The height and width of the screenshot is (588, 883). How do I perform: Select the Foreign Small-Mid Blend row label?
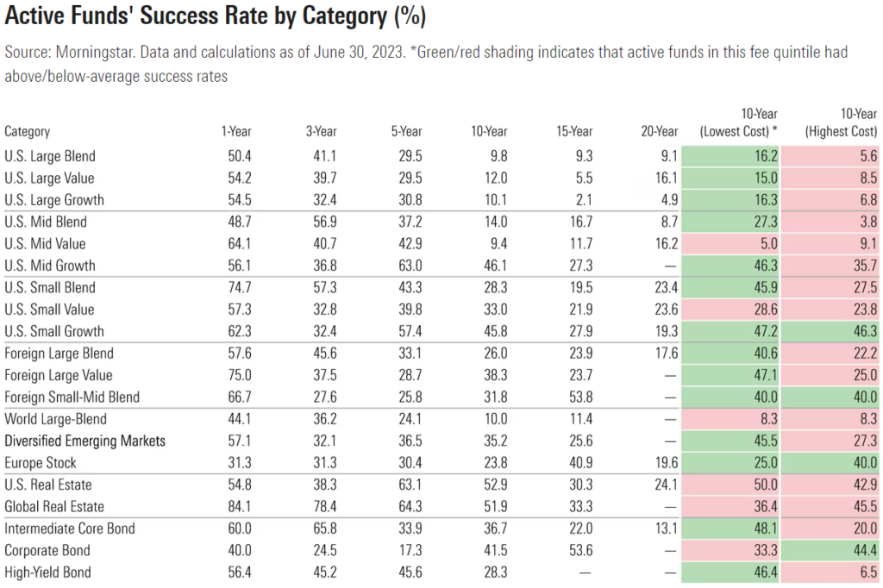pos(72,397)
